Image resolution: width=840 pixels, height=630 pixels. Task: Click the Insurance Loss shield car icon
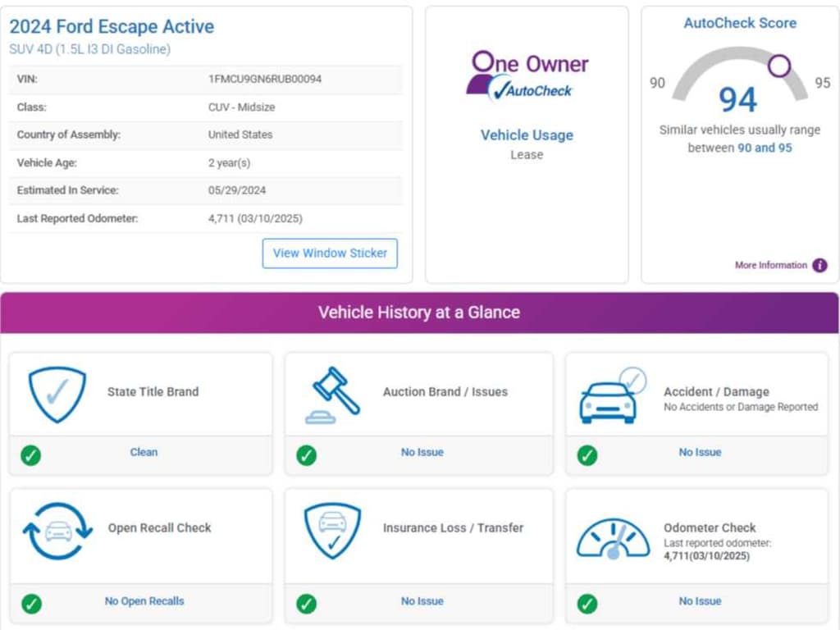pos(332,531)
